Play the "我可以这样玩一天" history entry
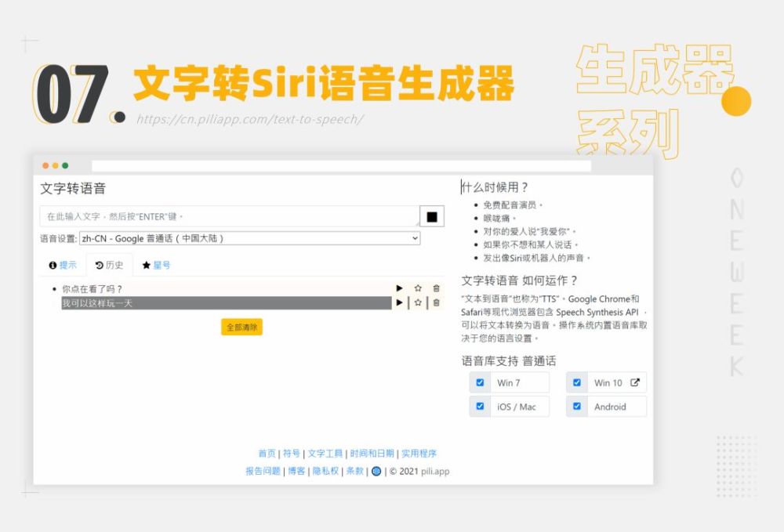The height and width of the screenshot is (532, 784). point(399,302)
